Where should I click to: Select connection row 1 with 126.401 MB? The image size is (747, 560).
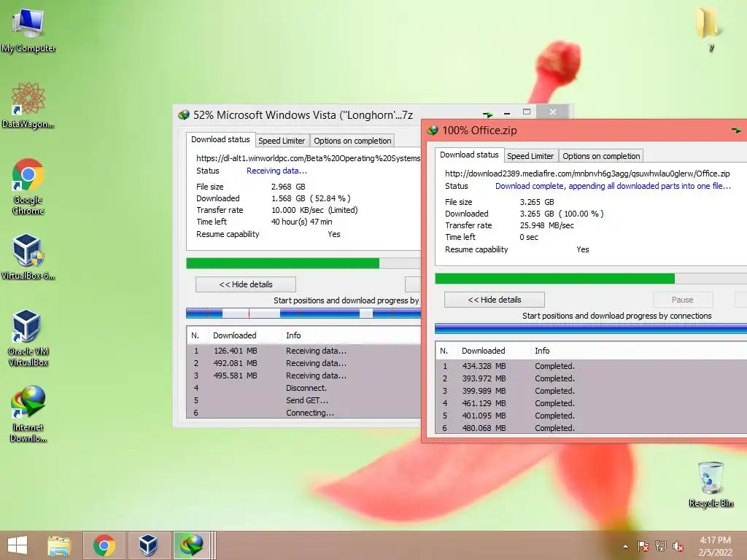[x=303, y=351]
